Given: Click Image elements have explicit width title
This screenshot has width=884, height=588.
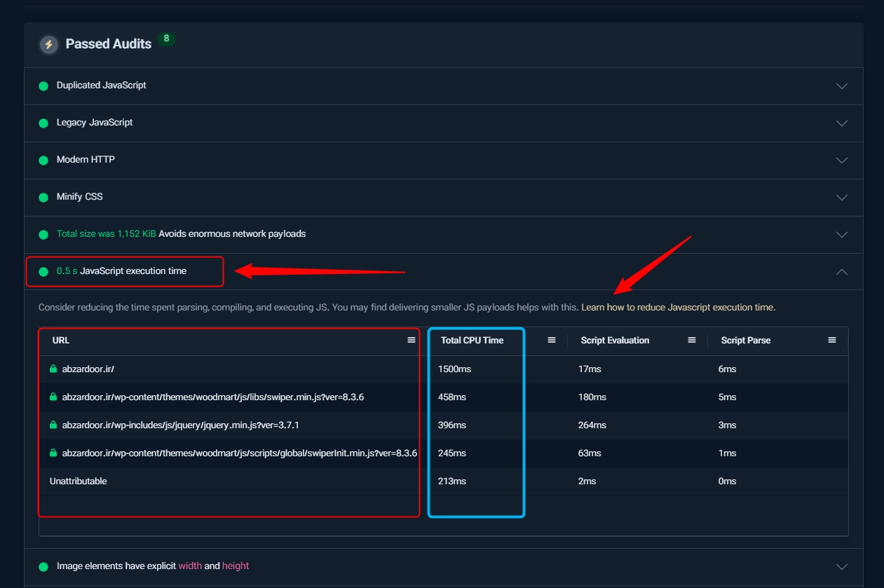Looking at the screenshot, I should click(x=153, y=566).
